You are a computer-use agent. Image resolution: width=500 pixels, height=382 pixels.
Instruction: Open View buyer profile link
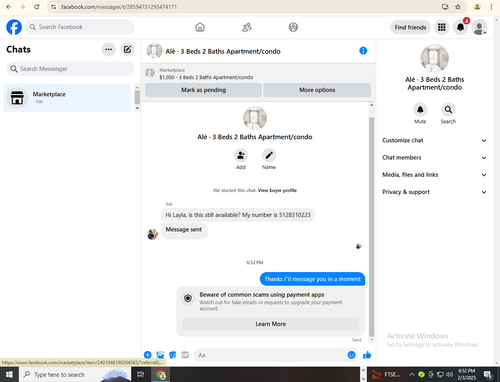click(x=277, y=190)
